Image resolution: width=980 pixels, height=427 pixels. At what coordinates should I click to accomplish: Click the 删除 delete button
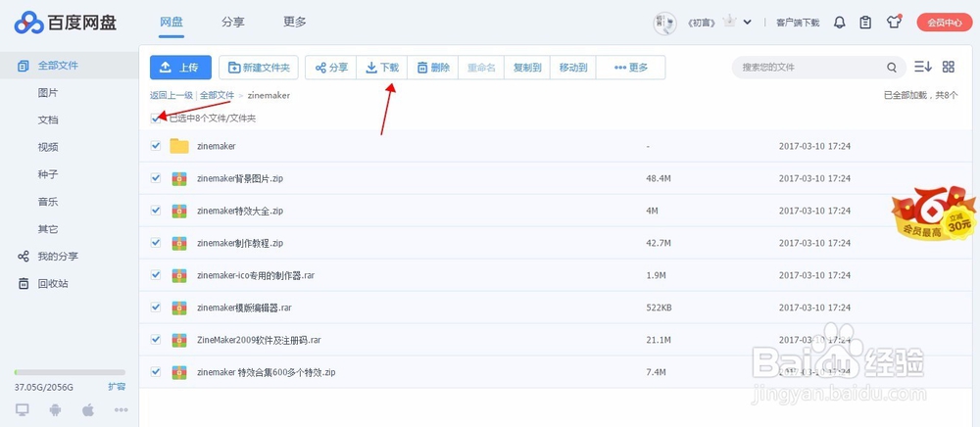pyautogui.click(x=433, y=68)
